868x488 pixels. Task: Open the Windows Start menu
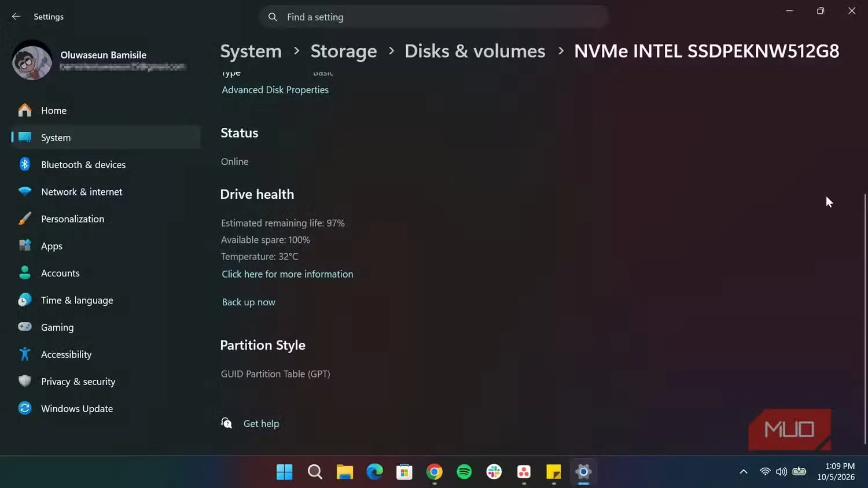tap(285, 472)
